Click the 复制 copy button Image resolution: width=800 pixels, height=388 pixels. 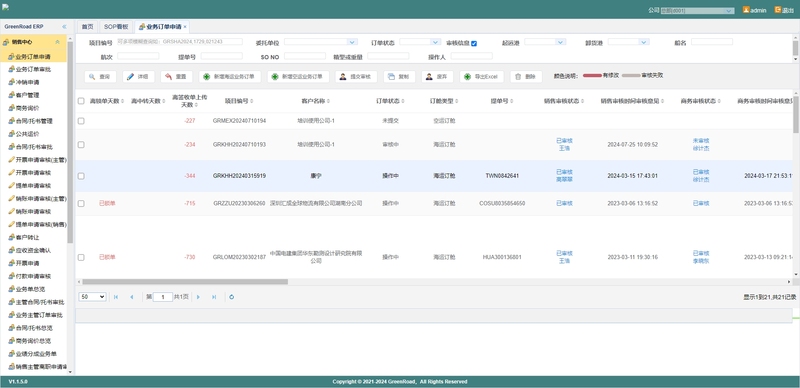399,77
